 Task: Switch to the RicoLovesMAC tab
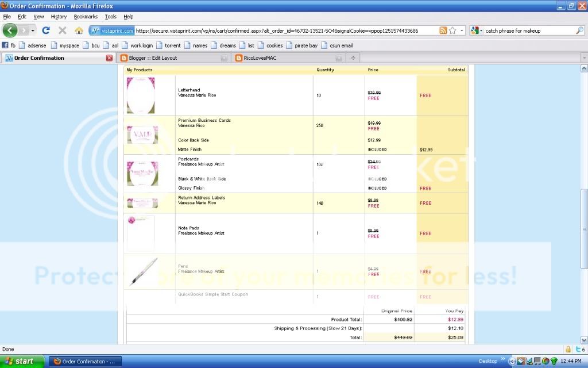(288, 58)
